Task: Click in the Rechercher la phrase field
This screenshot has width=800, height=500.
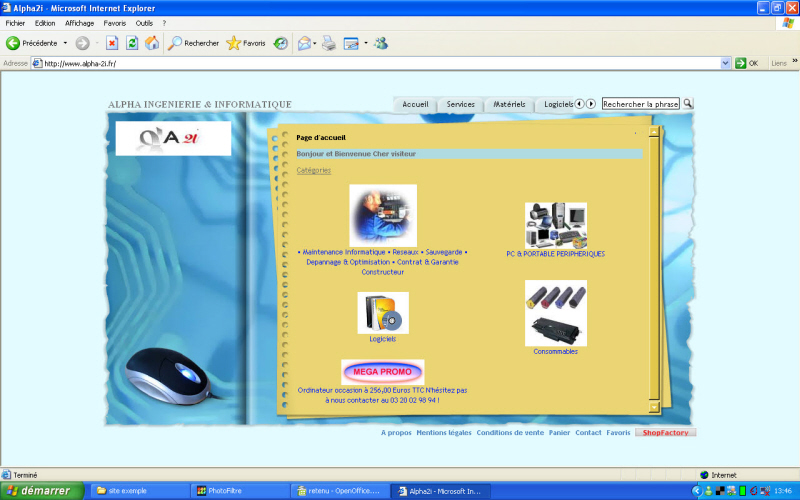Action: 640,104
